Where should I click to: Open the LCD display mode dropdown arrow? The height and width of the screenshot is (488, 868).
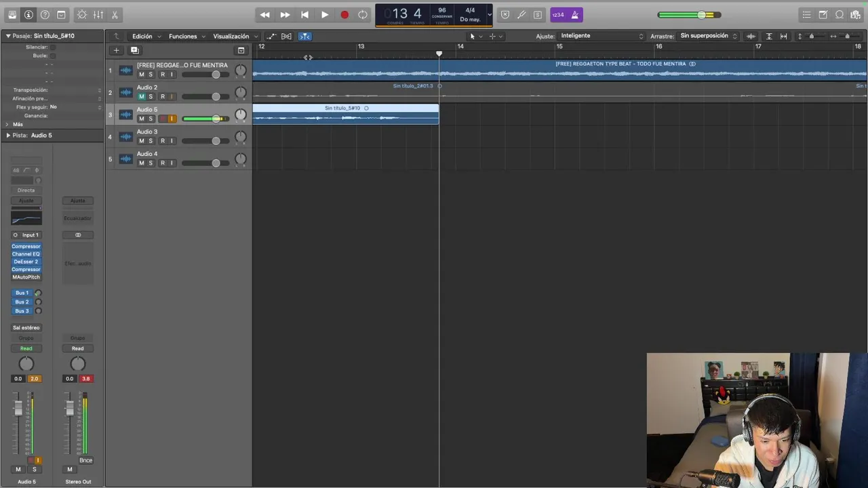[489, 15]
